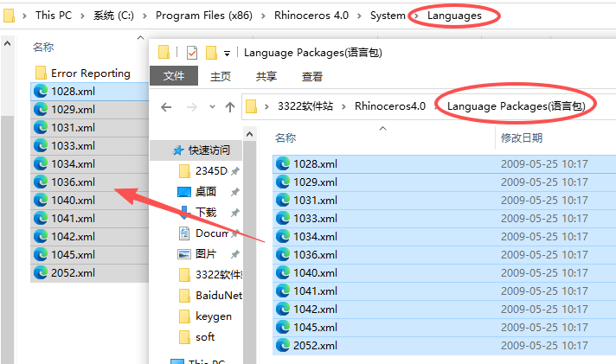
Task: Navigate to System in back window breadcrumb
Action: point(388,16)
